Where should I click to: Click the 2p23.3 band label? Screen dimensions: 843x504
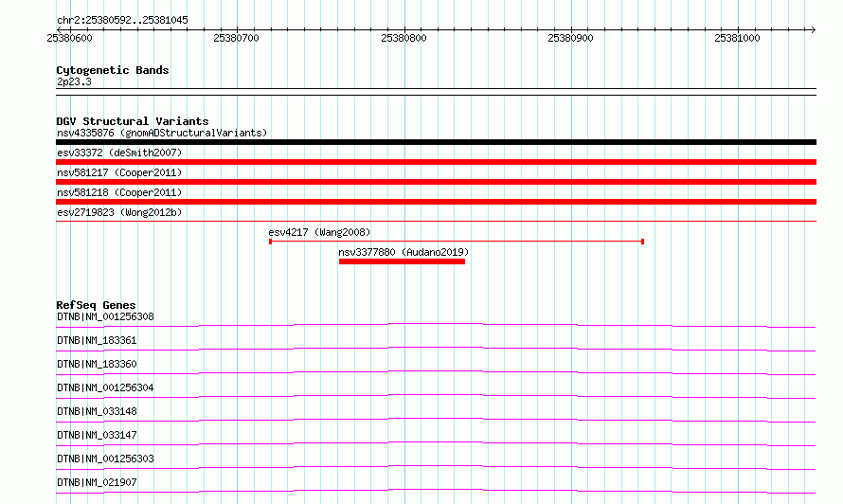pos(74,81)
